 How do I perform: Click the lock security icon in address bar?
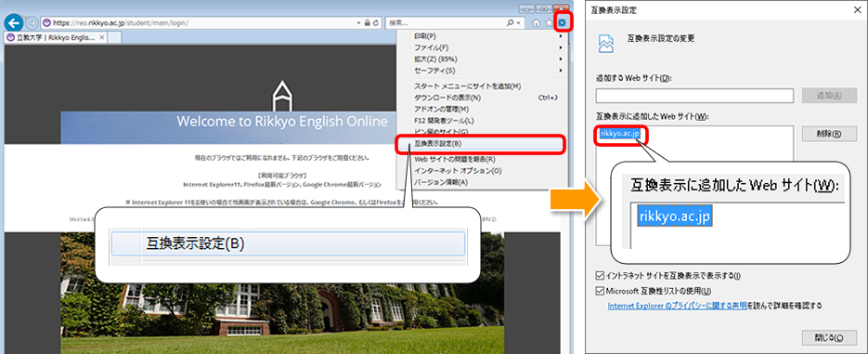point(367,23)
